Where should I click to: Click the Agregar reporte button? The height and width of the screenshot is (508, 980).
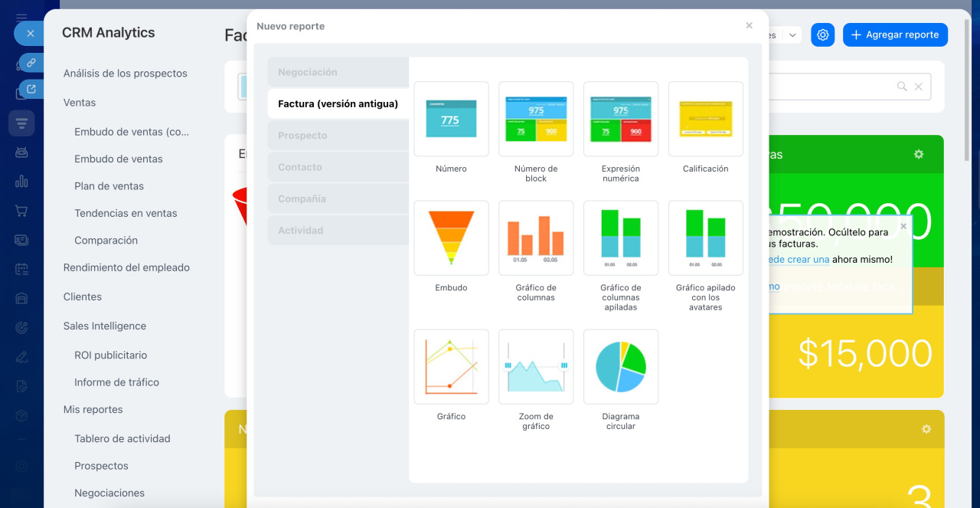coord(895,34)
